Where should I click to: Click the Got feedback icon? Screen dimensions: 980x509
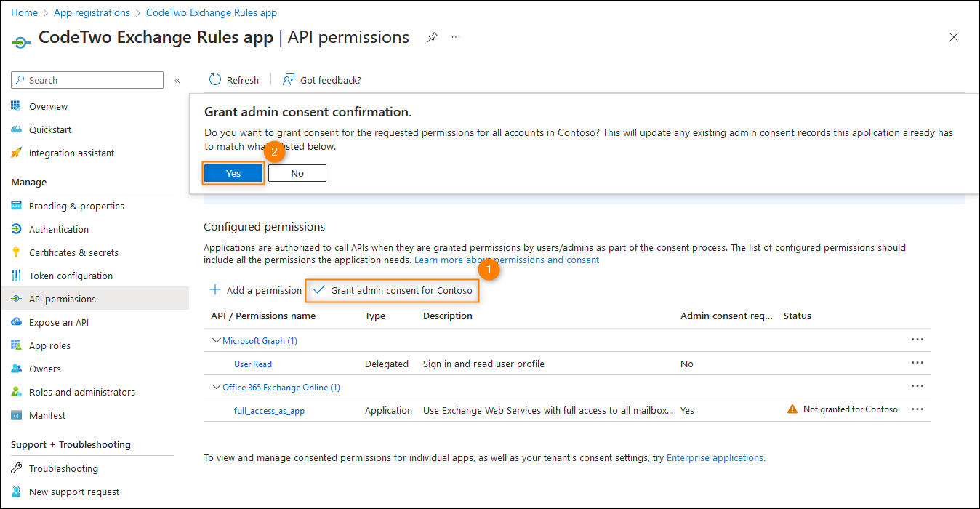[x=289, y=80]
